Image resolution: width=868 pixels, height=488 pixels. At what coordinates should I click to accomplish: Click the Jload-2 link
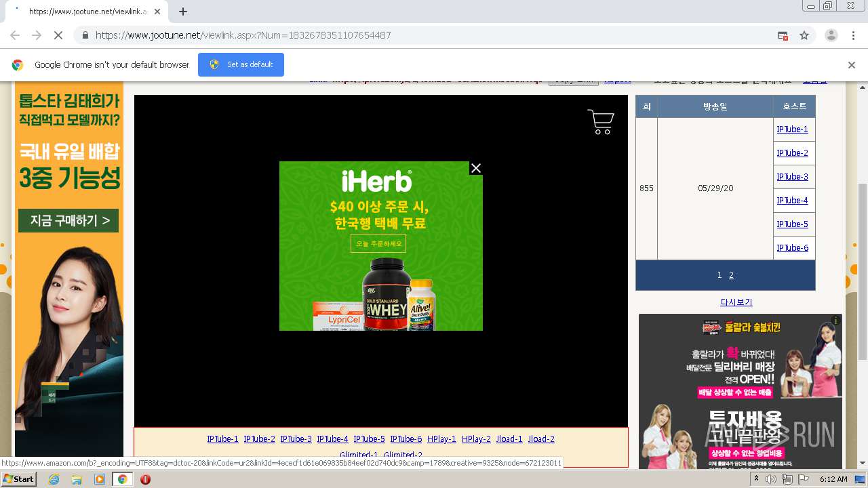(541, 439)
